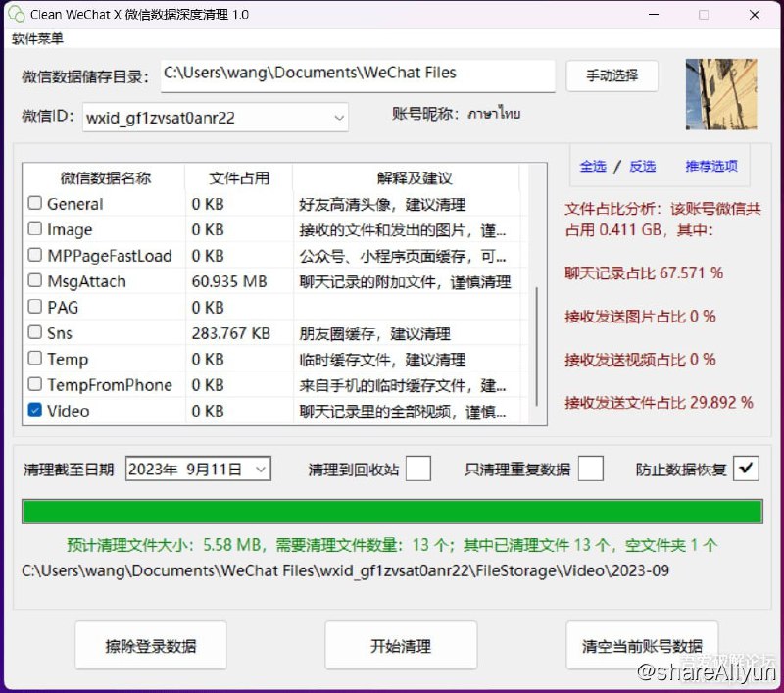Disable 防止数据恢复 option
Screen dimensions: 784x693
point(747,468)
